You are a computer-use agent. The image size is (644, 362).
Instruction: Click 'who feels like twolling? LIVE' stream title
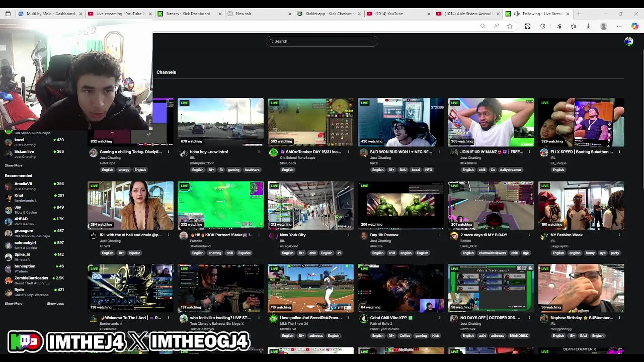[220, 318]
